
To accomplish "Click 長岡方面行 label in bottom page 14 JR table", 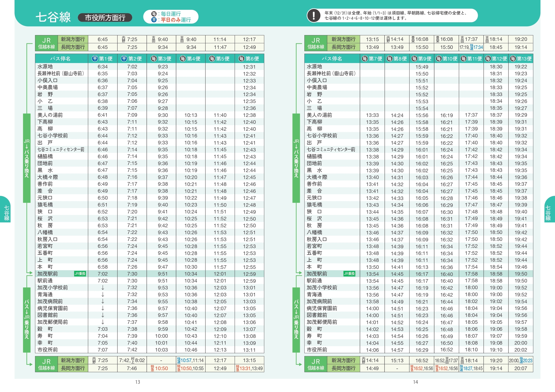I will [343, 368].
